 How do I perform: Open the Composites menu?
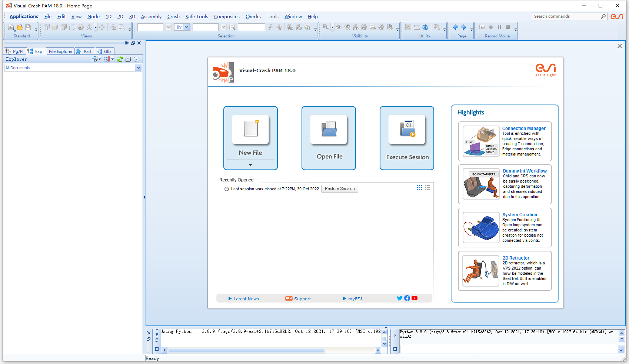coord(227,17)
